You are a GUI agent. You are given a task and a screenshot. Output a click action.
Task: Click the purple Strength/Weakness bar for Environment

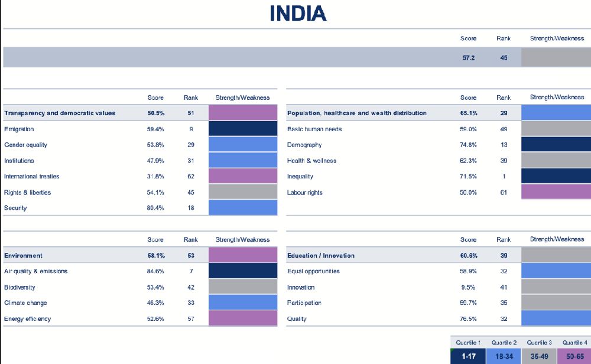coord(242,255)
